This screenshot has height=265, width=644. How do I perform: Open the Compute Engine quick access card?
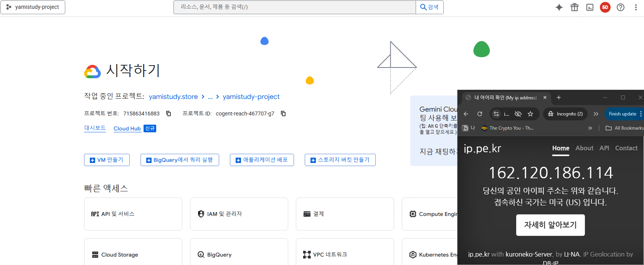coord(430,214)
